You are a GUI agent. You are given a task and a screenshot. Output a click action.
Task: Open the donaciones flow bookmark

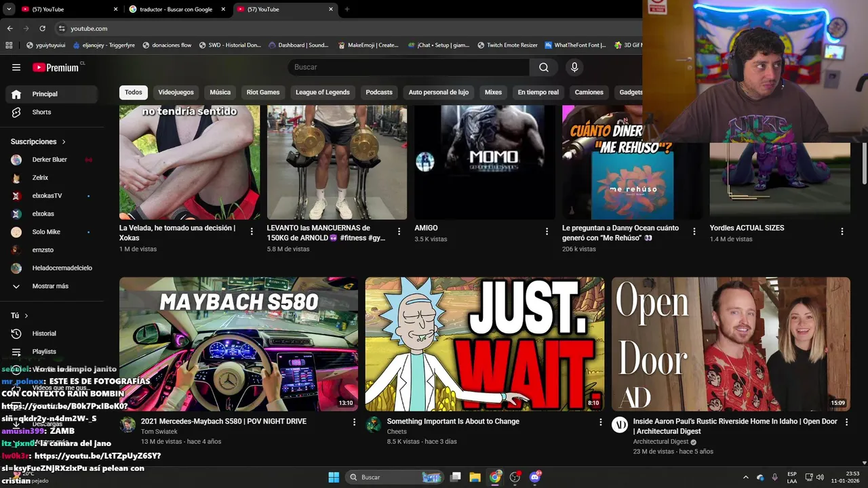166,45
